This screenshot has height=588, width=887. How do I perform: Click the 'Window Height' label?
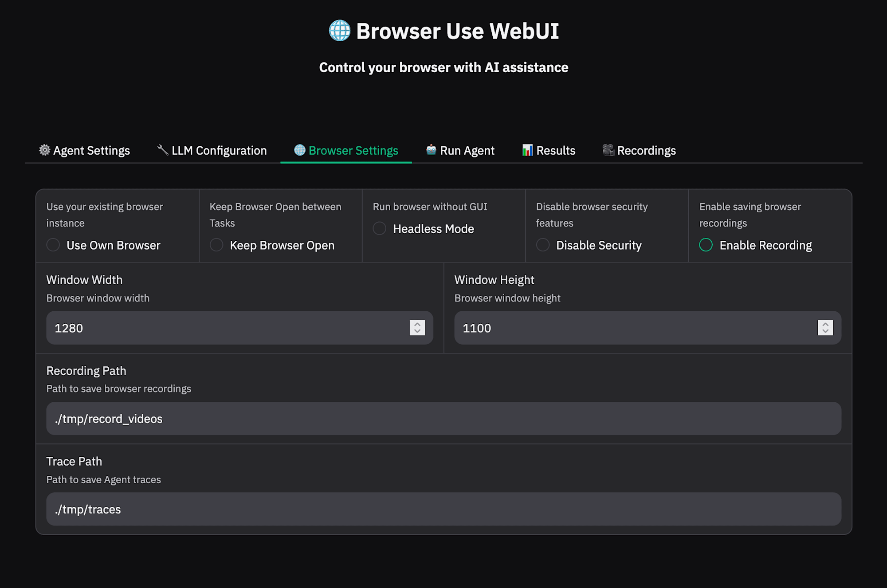coord(494,280)
